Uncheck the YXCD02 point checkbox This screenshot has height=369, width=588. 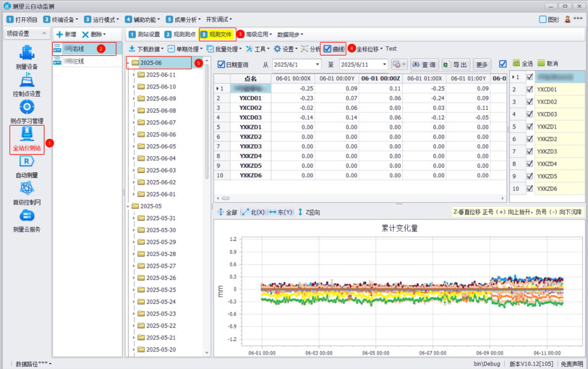click(530, 102)
